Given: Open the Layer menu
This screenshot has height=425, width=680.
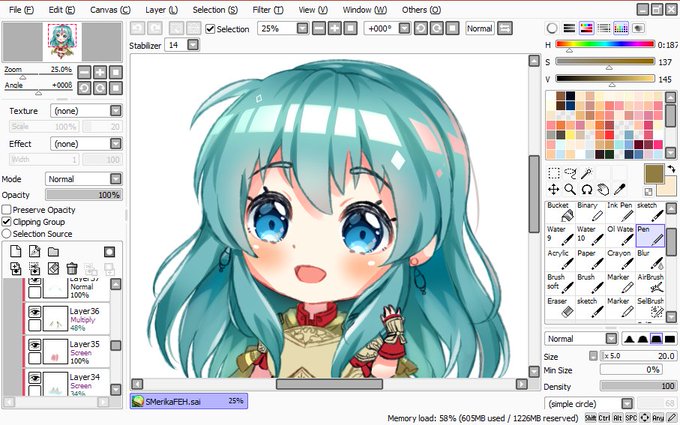Looking at the screenshot, I should coord(161,10).
